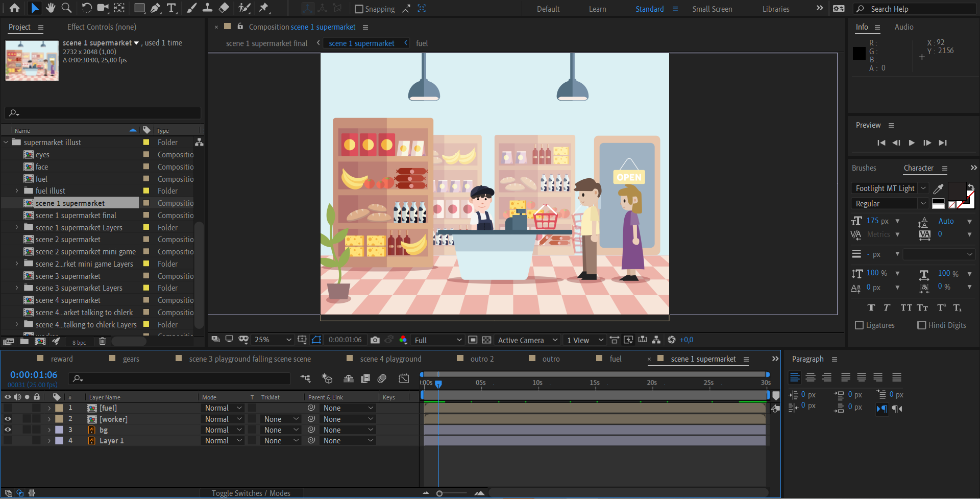980x499 pixels.
Task: Select the Zoom magnifier tool
Action: (66, 8)
